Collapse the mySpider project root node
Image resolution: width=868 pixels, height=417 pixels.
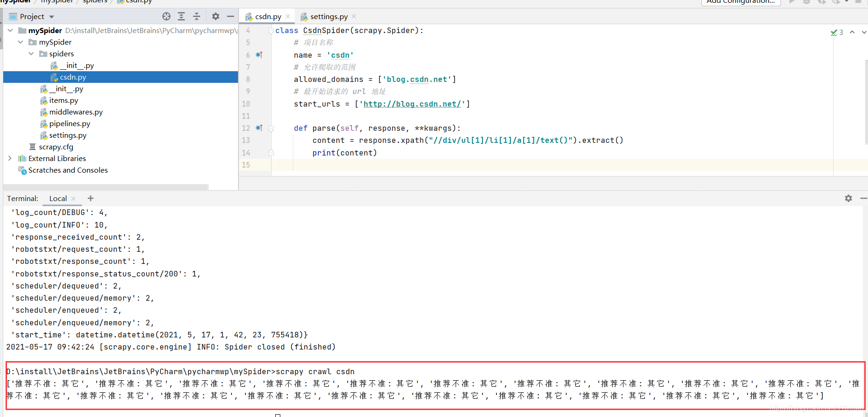tap(10, 30)
